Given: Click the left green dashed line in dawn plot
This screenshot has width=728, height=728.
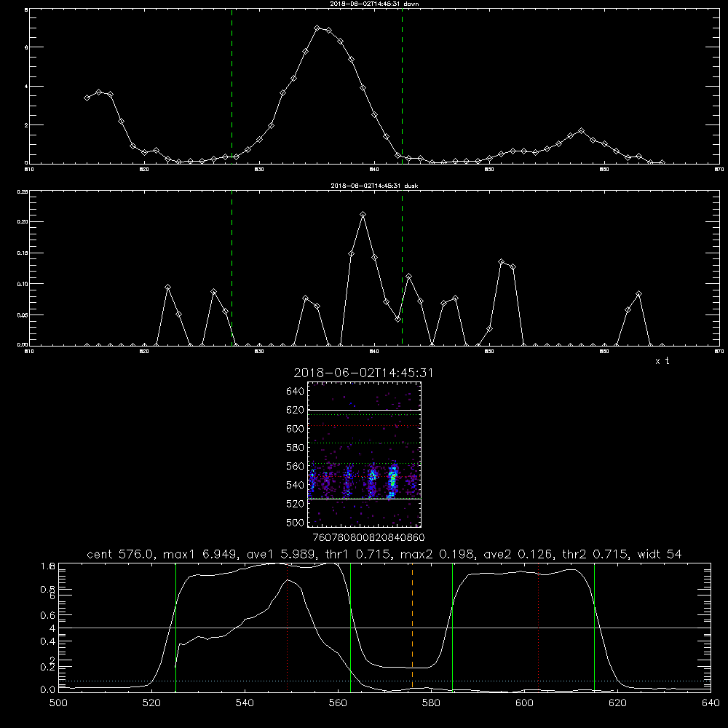Looking at the screenshot, I should pyautogui.click(x=232, y=86).
